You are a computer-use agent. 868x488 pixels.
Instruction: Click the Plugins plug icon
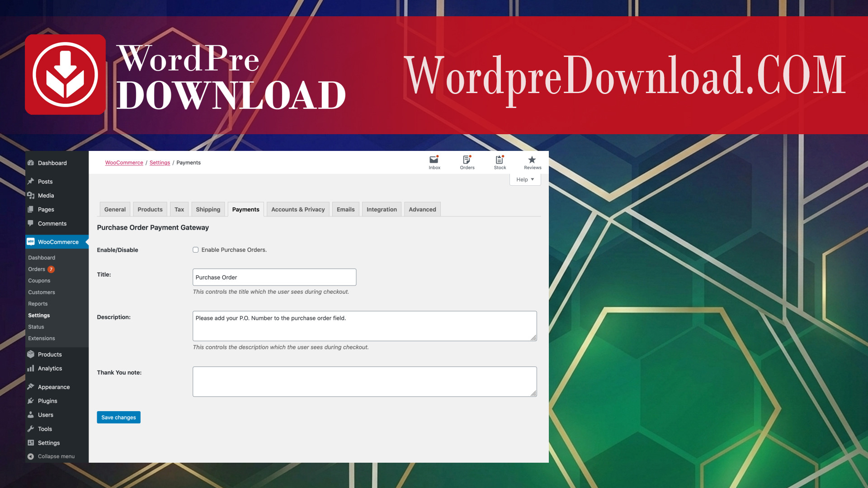click(31, 401)
